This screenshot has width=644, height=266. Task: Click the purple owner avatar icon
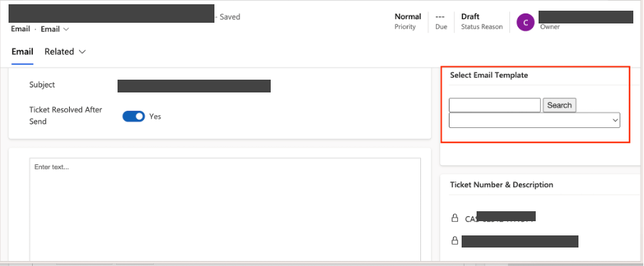(525, 22)
